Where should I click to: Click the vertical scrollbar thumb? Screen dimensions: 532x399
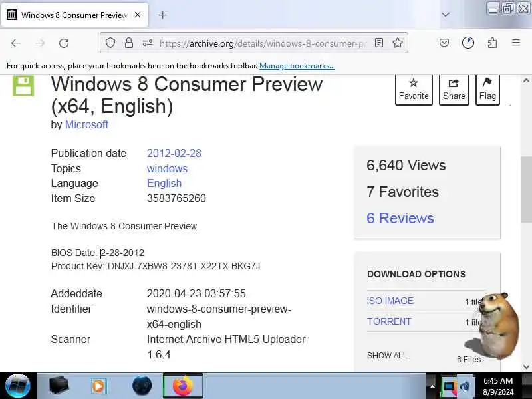tap(526, 190)
